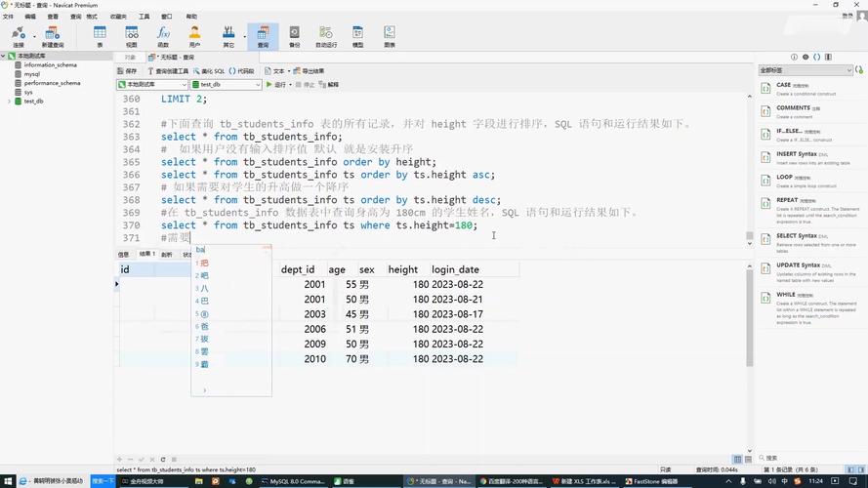868x488 pixels.
Task: Select performance_schema in the tree
Action: pyautogui.click(x=52, y=83)
